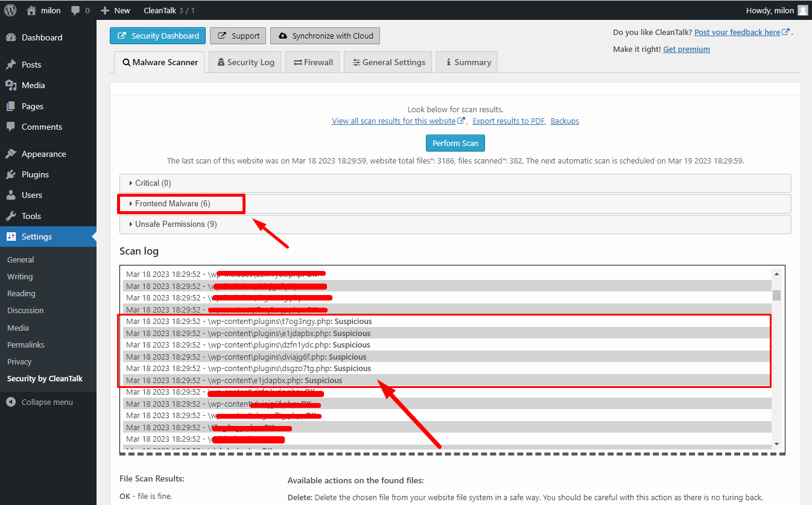Screen dimensions: 812x505
Task: Click the external-link icon on Support button
Action: [223, 36]
